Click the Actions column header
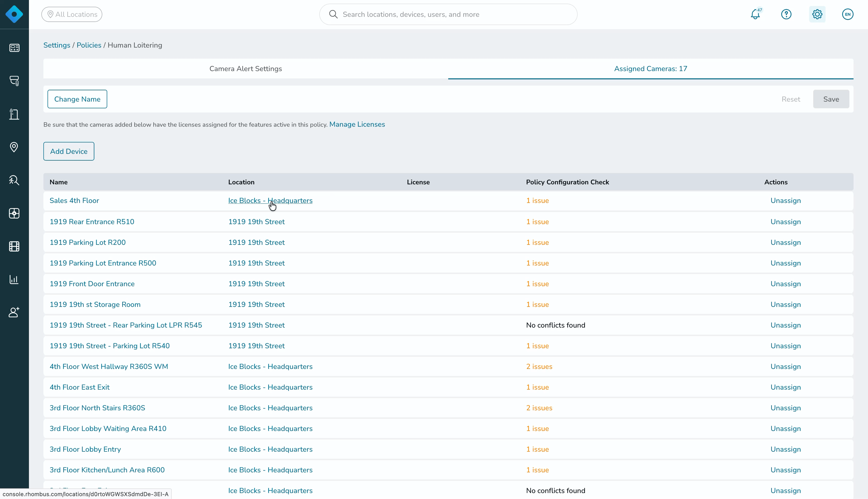This screenshot has height=499, width=868. click(x=776, y=182)
